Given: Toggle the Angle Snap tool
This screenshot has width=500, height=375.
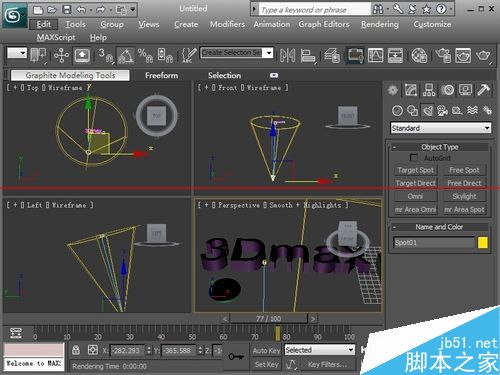Looking at the screenshot, I should coord(126,55).
